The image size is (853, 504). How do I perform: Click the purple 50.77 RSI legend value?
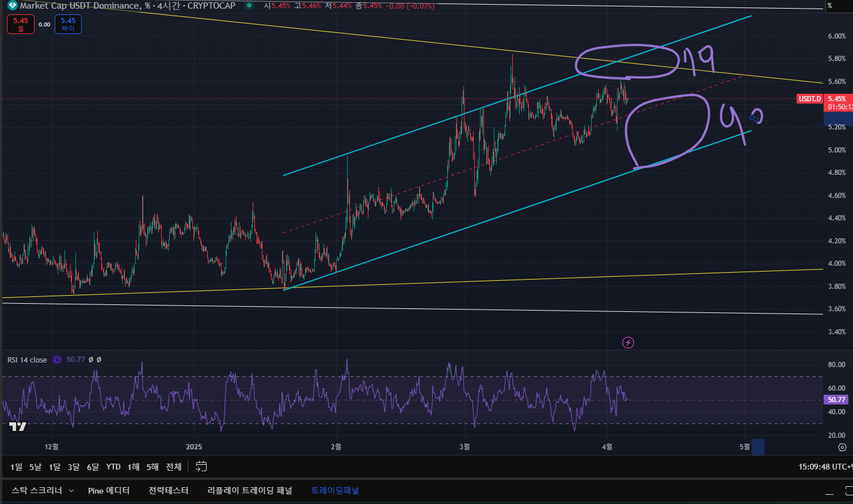pyautogui.click(x=75, y=360)
